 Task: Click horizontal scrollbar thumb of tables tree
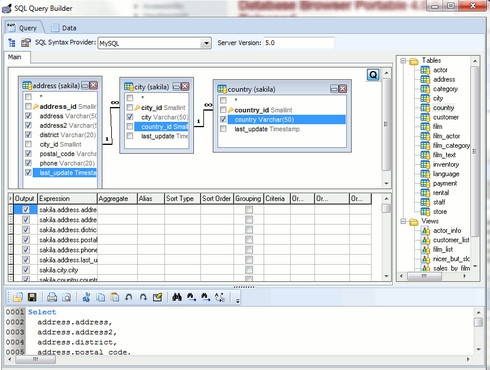click(x=424, y=276)
